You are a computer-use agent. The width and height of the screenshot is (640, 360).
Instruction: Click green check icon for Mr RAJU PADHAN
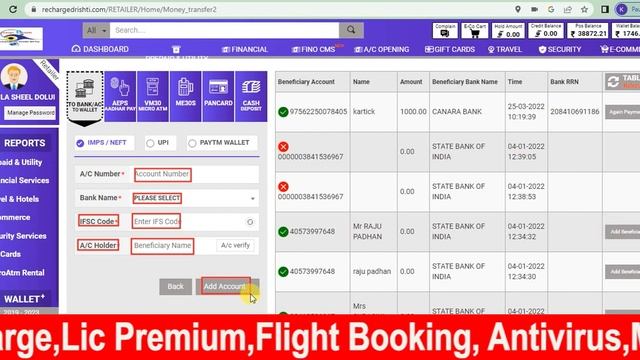click(x=283, y=232)
